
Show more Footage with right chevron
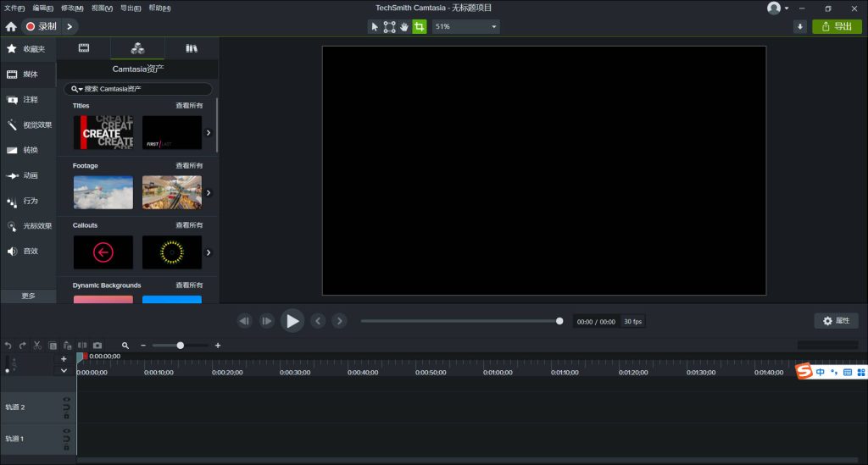(x=209, y=193)
